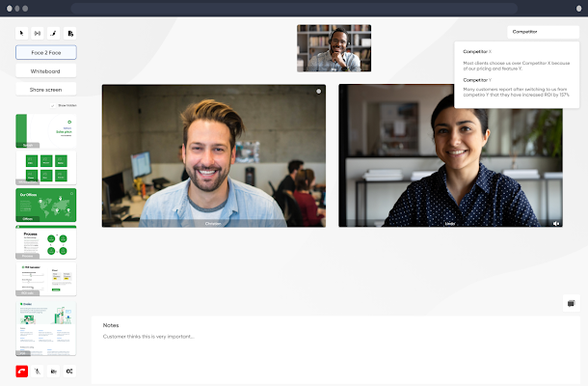This screenshot has width=588, height=386.
Task: Open call settings gear icon
Action: point(69,371)
